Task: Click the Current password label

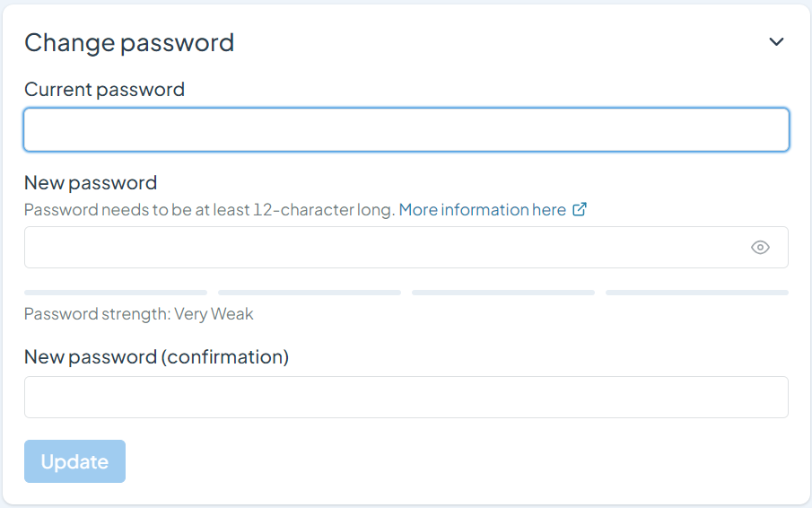Action: pyautogui.click(x=104, y=90)
